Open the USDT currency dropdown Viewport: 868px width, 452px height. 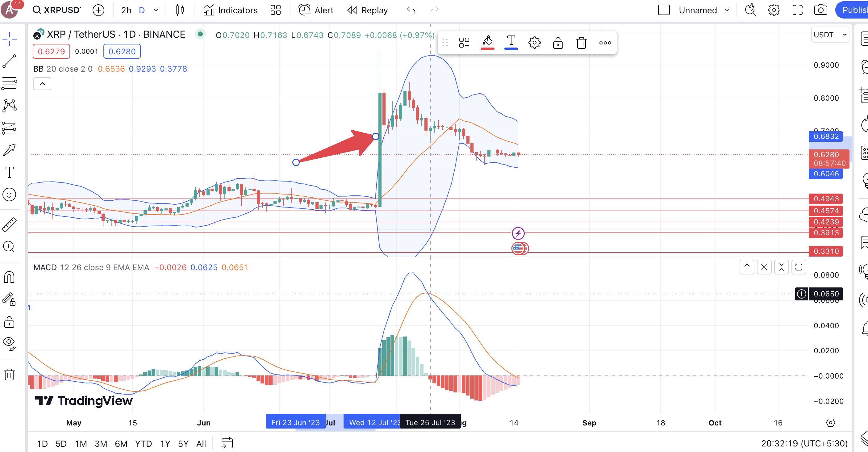click(830, 35)
